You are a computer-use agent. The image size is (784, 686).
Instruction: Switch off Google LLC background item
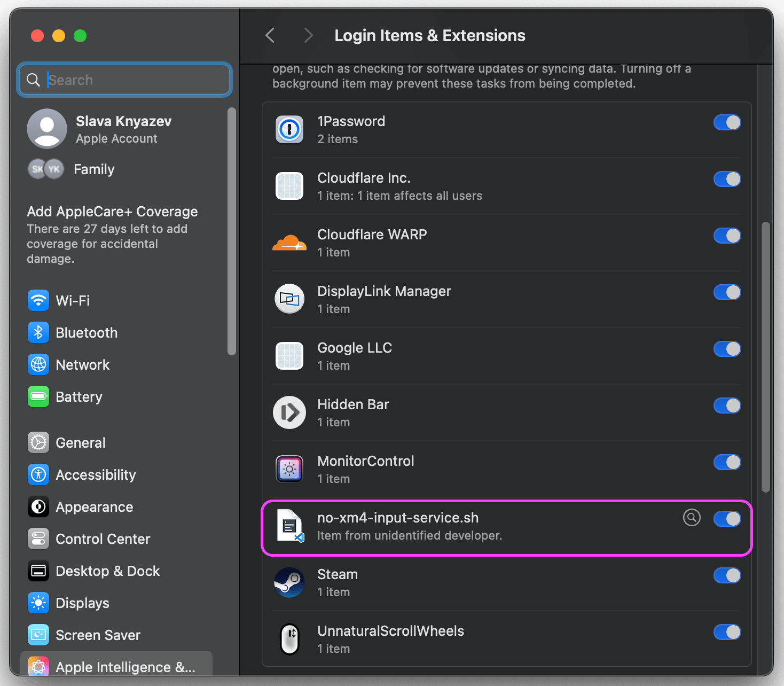point(727,349)
